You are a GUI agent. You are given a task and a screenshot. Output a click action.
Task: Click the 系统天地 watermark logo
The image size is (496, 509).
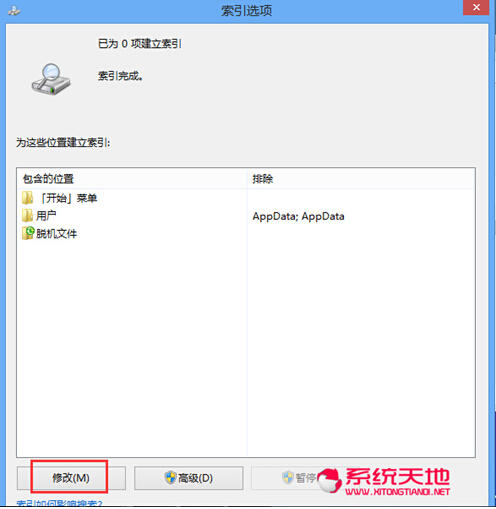384,480
